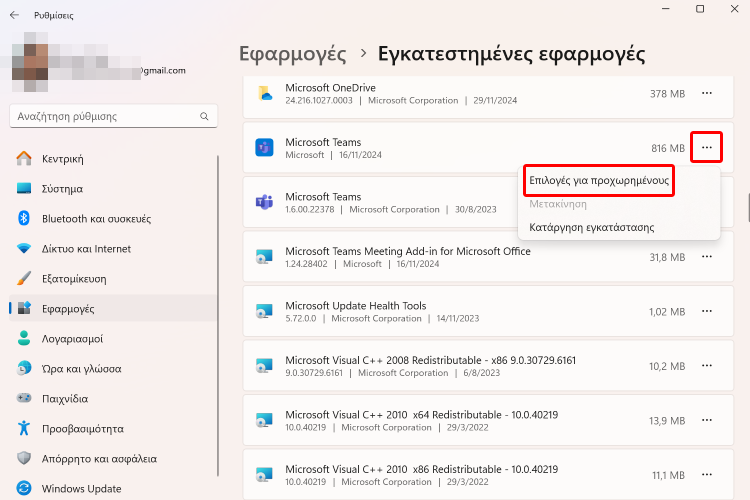Viewport: 750px width, 500px height.
Task: Click the Teams Meeting Add-in app icon
Action: (265, 257)
